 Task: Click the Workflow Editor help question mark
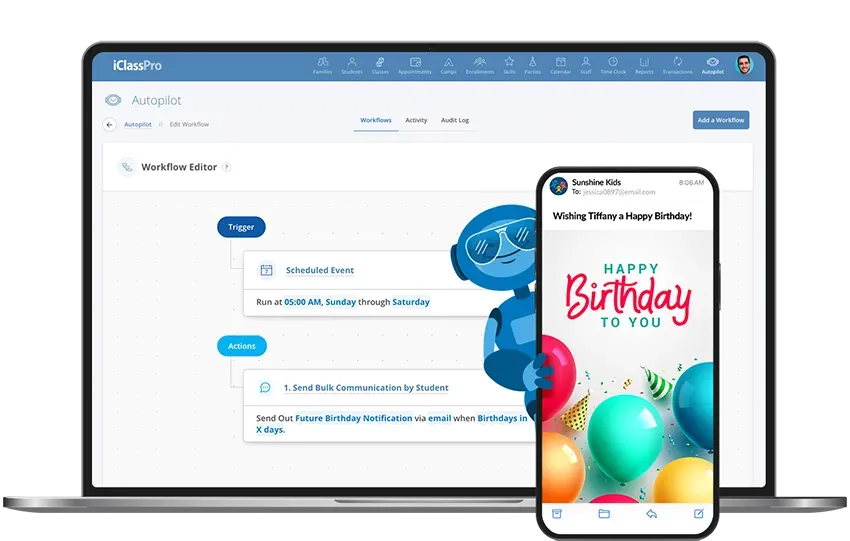[x=227, y=167]
